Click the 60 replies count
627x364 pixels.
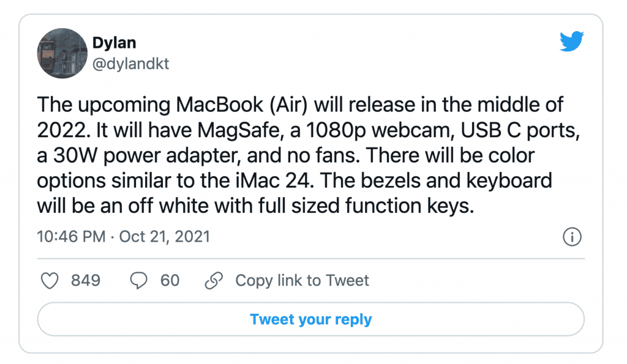(x=170, y=281)
